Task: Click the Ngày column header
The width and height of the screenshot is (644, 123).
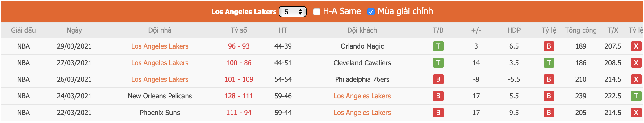Action: (x=74, y=30)
